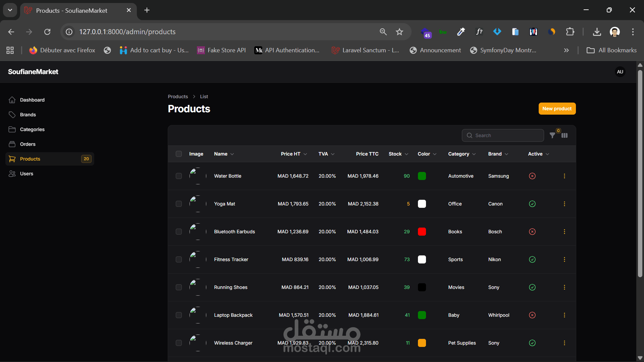Open row actions menu for Running Shoes
Screen dimensions: 644x362
coord(564,287)
